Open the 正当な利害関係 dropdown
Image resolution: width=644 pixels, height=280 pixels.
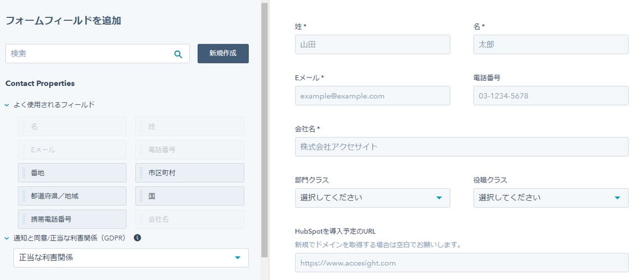point(131,258)
